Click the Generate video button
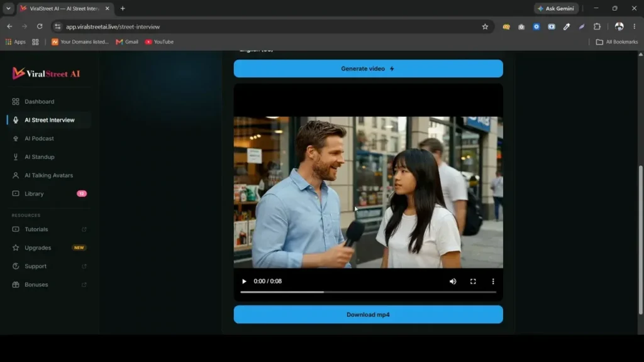This screenshot has height=362, width=644. [368, 69]
